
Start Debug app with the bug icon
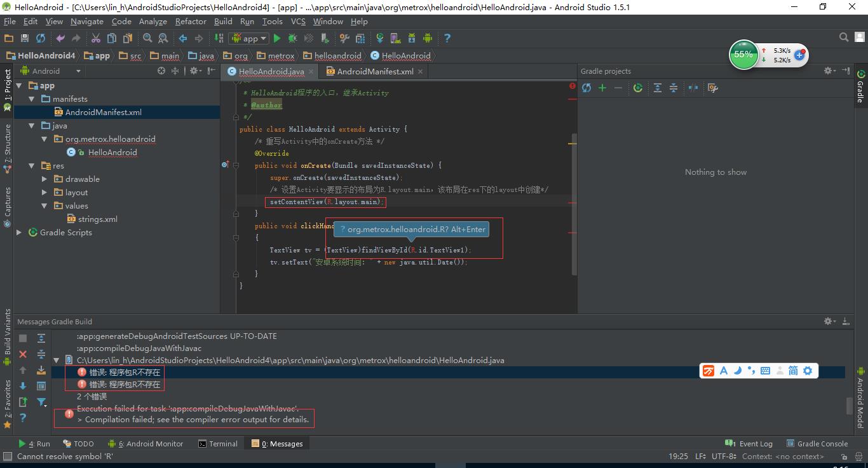[292, 38]
